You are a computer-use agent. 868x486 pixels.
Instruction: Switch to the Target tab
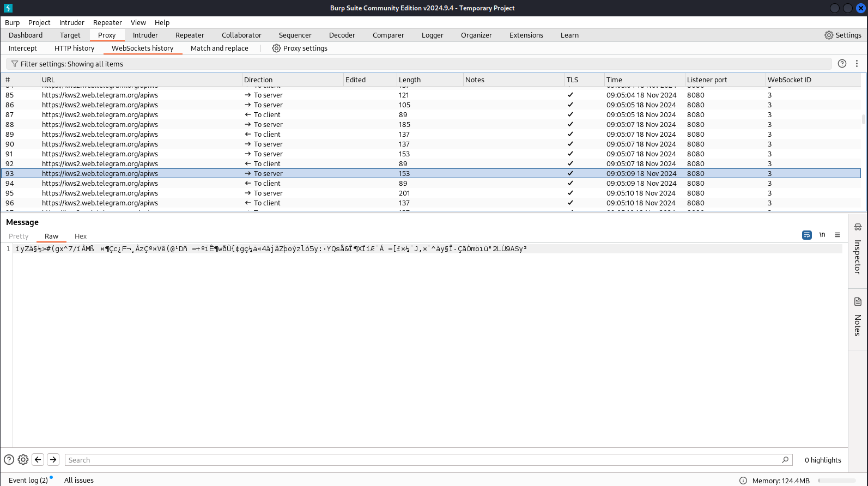[70, 35]
